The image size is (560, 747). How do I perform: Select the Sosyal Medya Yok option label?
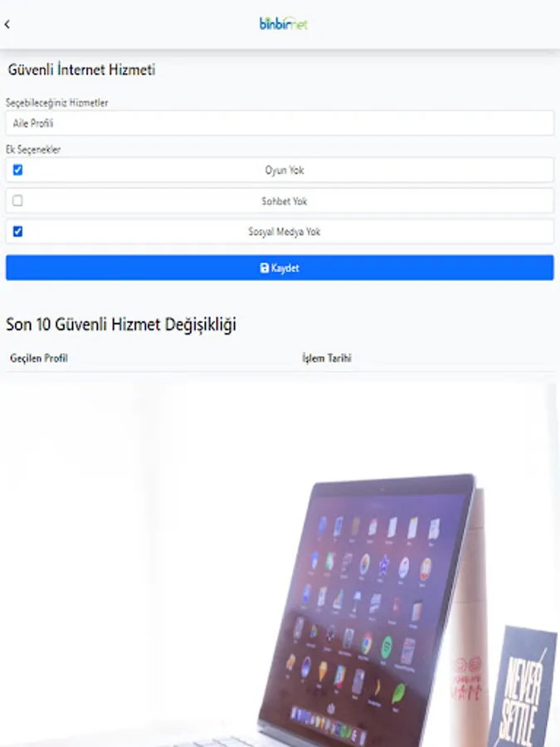click(285, 232)
